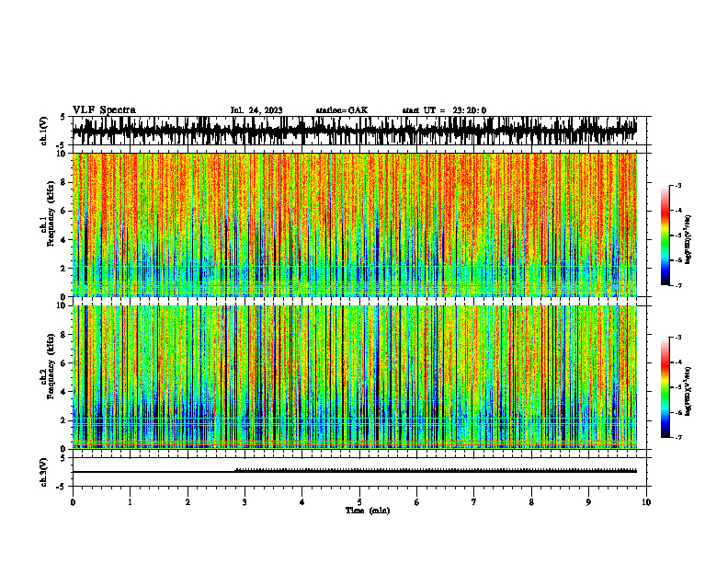Click the "8" tick on the Time axis
Image resolution: width=728 pixels, height=563 pixels.
pyautogui.click(x=531, y=502)
